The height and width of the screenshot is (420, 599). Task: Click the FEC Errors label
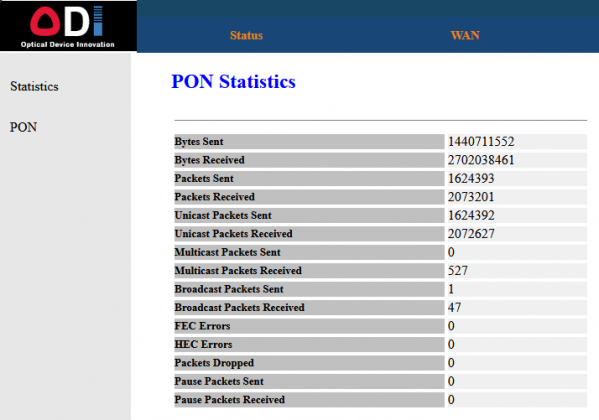point(202,326)
